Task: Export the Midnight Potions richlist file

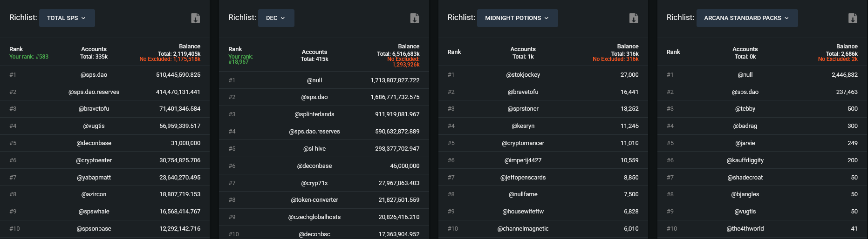Action: pyautogui.click(x=633, y=18)
